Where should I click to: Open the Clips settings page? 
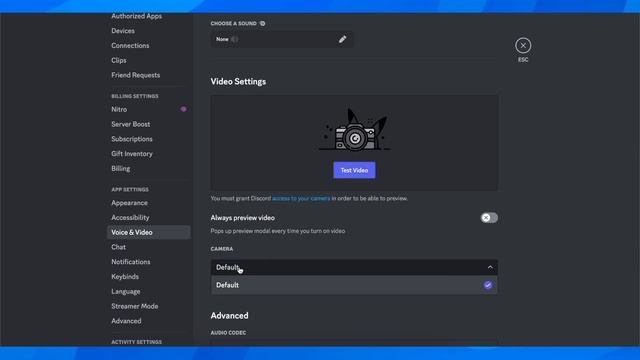(119, 60)
